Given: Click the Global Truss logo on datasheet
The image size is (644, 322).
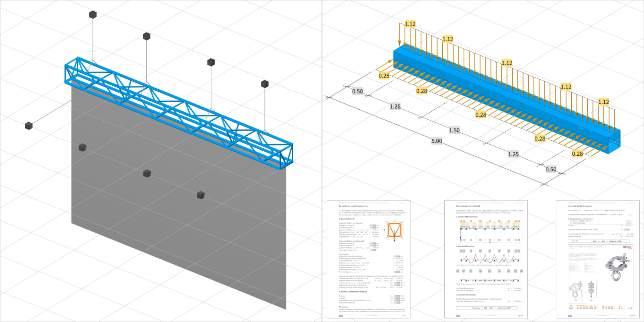Looking at the screenshot, I should click(x=627, y=247).
